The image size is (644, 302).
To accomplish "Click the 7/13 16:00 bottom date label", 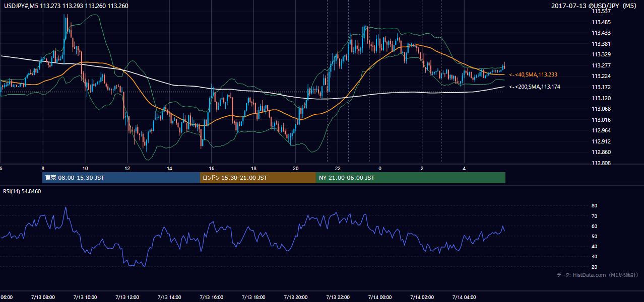I will [x=211, y=297].
